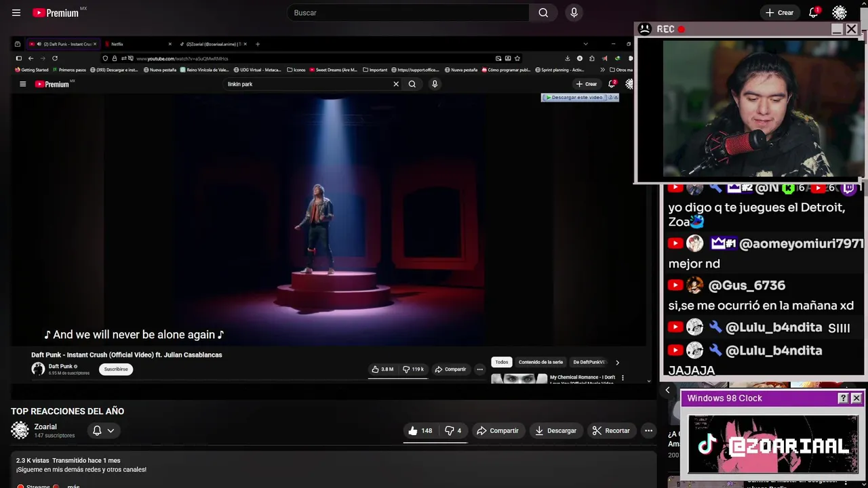Expand the description with más

click(73, 486)
